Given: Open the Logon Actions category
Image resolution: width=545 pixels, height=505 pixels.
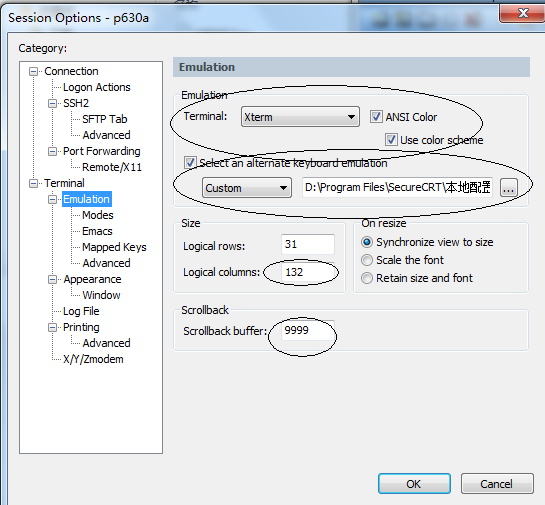Looking at the screenshot, I should click(x=97, y=87).
